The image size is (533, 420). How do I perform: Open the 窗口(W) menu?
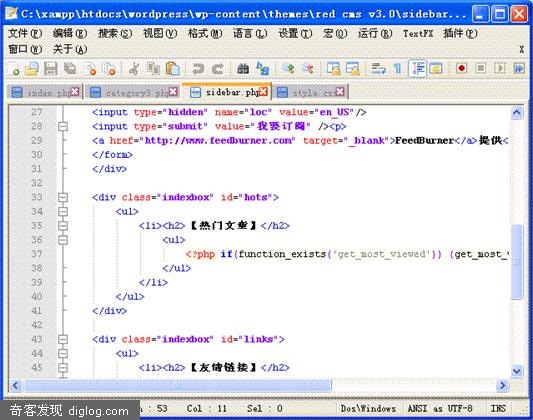(25, 49)
